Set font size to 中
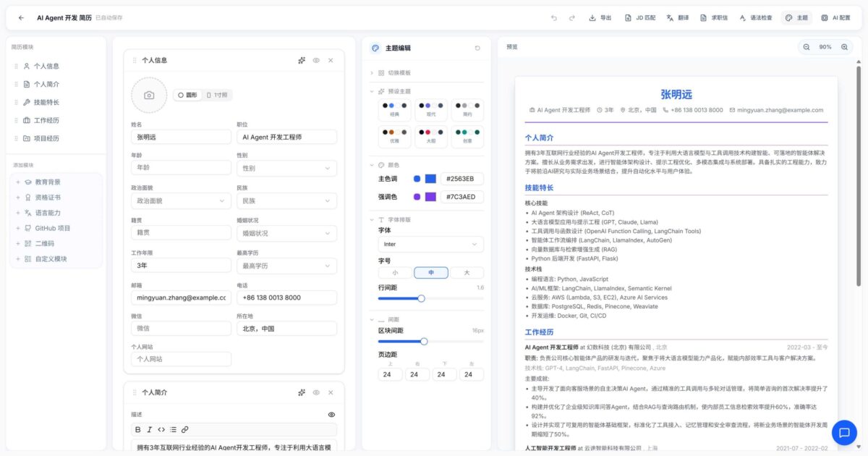Image resolution: width=868 pixels, height=456 pixels. (x=431, y=273)
